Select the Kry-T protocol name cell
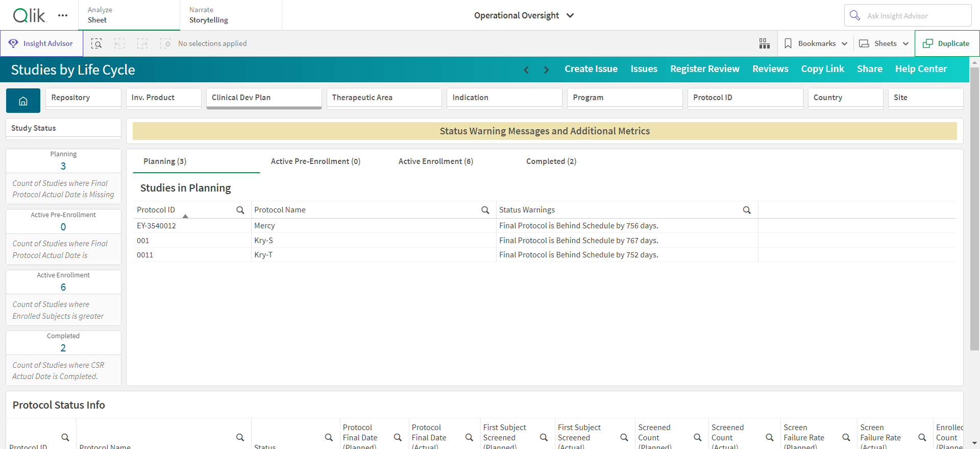980x449 pixels. pos(374,255)
